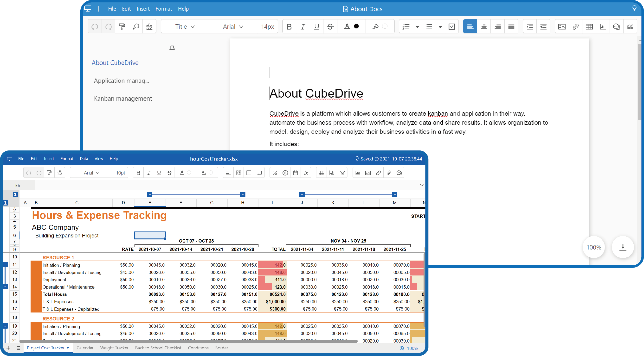Switch to the Calendar sheet tab
Image resolution: width=644 pixels, height=356 pixels.
pos(85,348)
